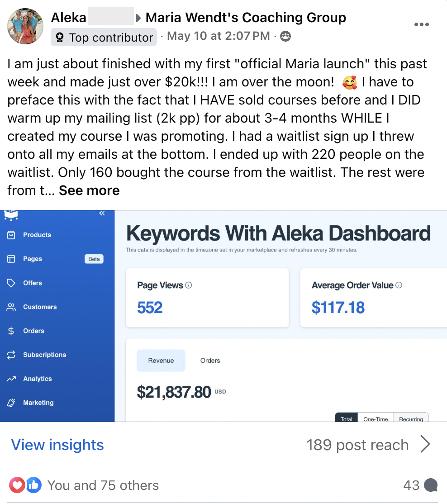Screen dimensions: 447x504
Task: Click the Marketing megaphone icon
Action: click(x=11, y=403)
